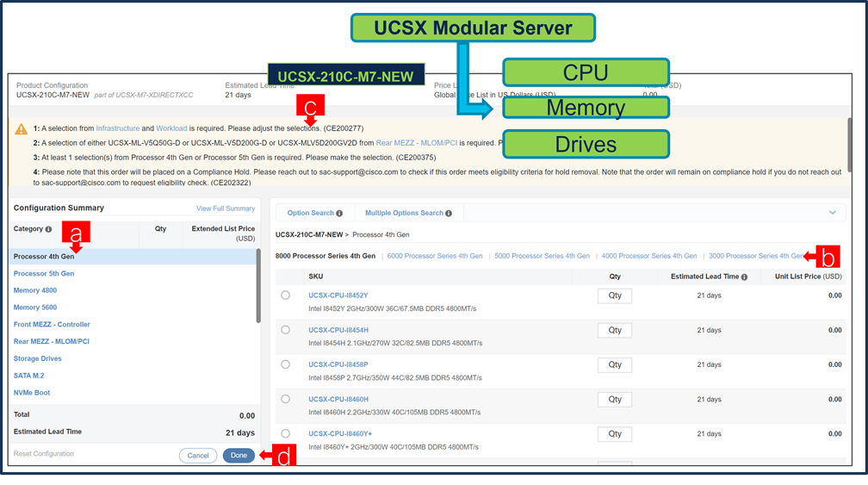Open the Processor 5th Gen category

point(44,273)
